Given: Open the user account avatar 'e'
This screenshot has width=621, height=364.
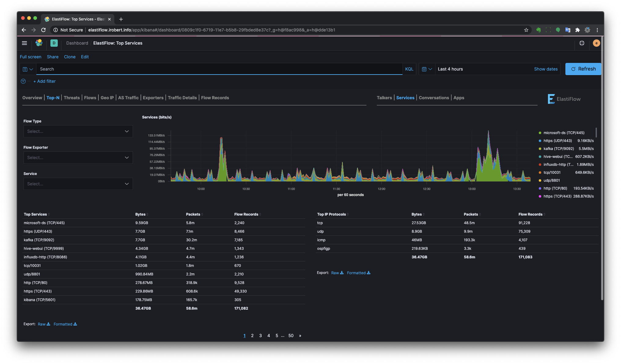Looking at the screenshot, I should [596, 43].
